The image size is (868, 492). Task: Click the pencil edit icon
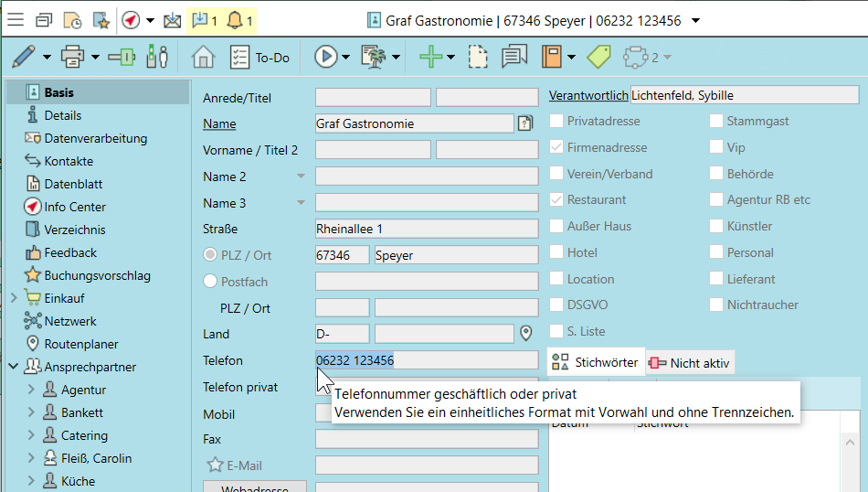(24, 57)
